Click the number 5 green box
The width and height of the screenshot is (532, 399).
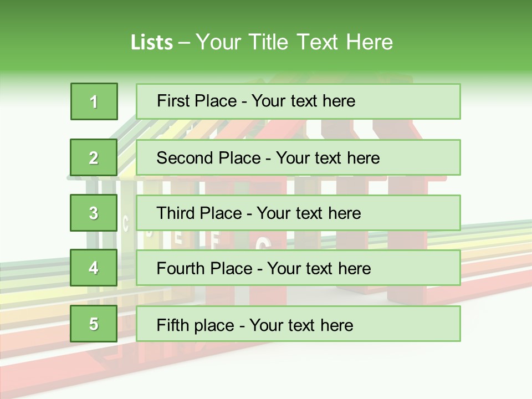click(94, 324)
